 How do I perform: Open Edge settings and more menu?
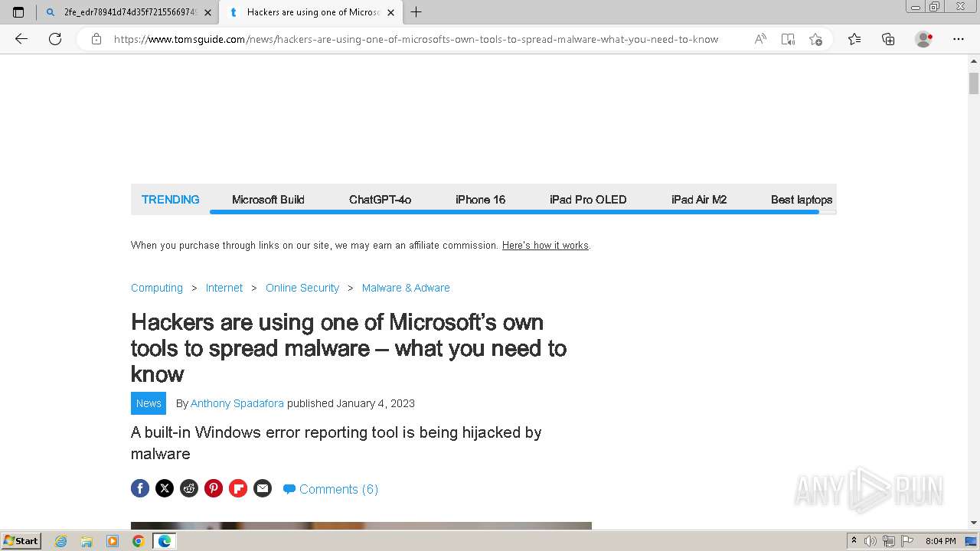point(959,39)
